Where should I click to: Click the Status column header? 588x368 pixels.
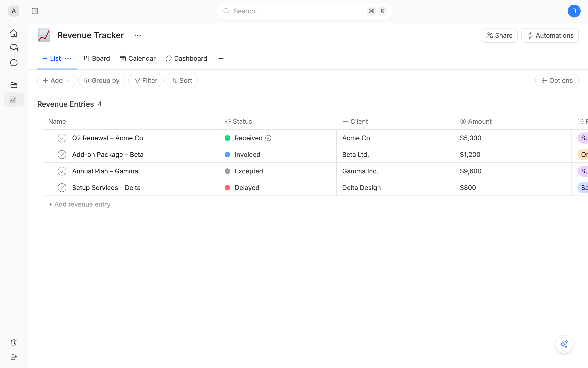coord(238,121)
